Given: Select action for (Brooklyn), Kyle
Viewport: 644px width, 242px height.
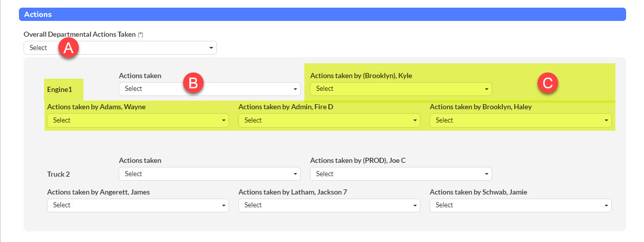Looking at the screenshot, I should pos(401,89).
